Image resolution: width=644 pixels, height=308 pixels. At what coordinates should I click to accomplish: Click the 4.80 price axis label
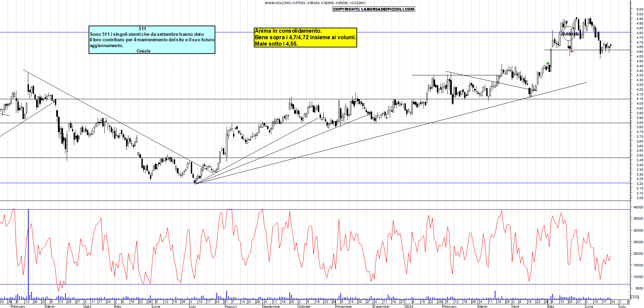(640, 33)
